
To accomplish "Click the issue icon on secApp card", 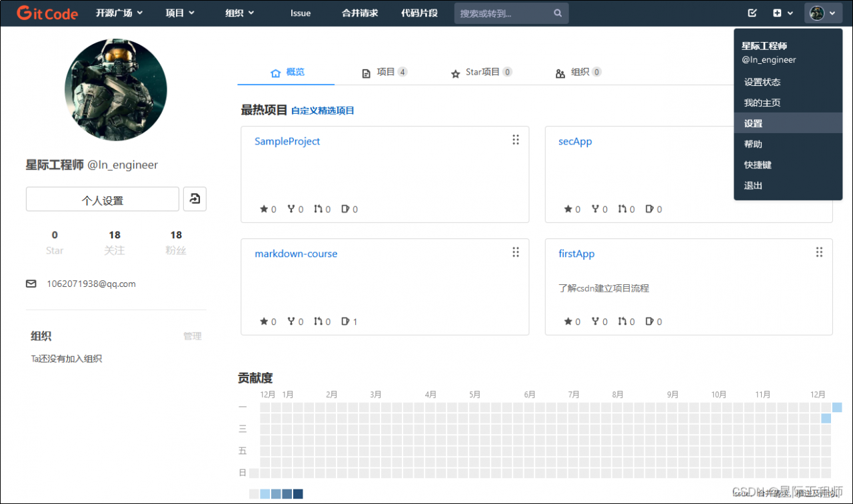I will pyautogui.click(x=650, y=209).
